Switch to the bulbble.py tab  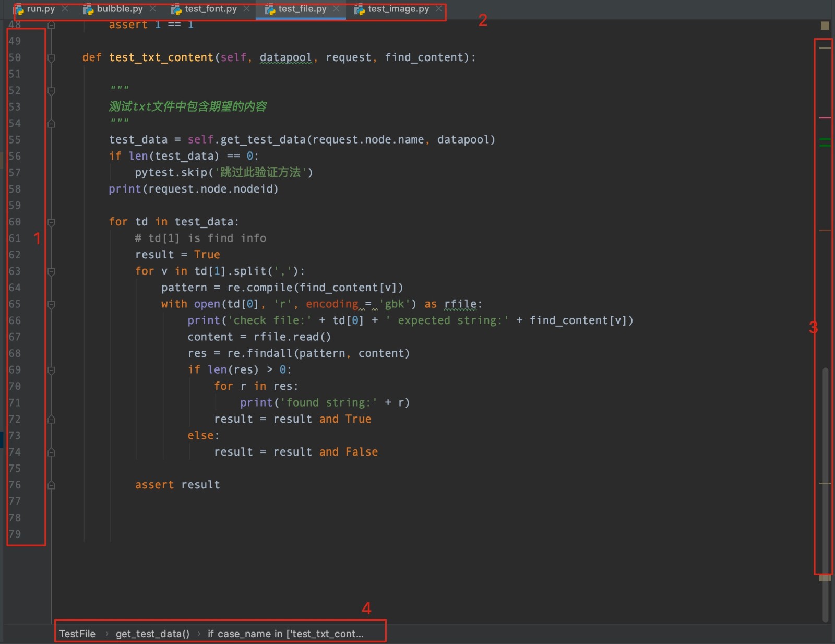120,9
